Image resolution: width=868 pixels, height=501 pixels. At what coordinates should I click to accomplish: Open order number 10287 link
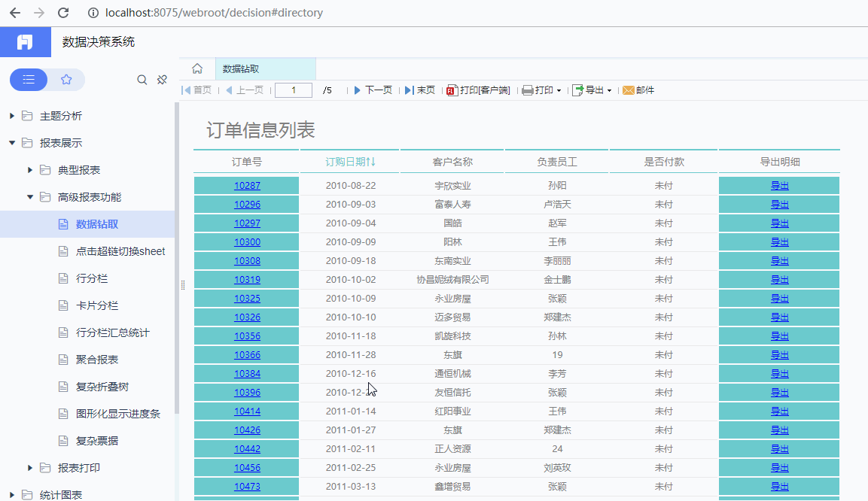click(x=247, y=186)
